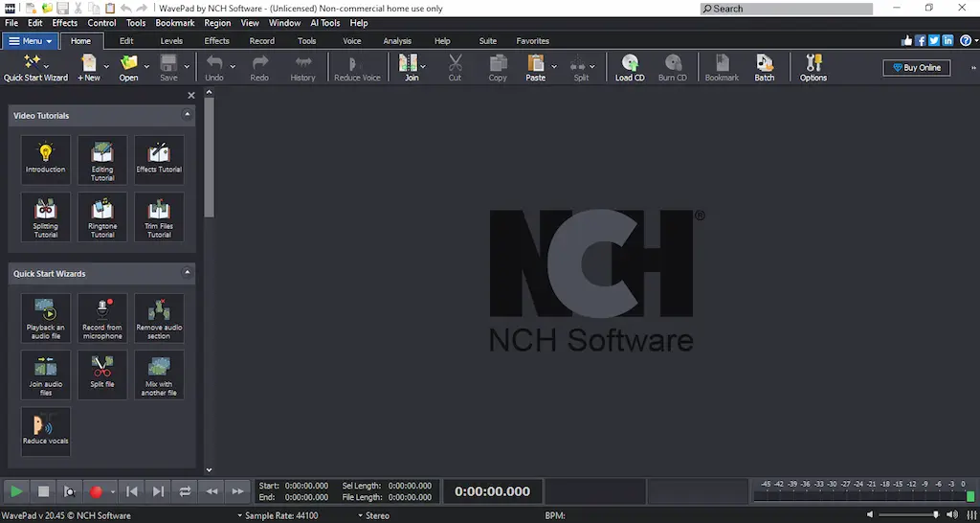Switch to the Favorites ribbon tab
The image size is (980, 523).
(x=532, y=40)
